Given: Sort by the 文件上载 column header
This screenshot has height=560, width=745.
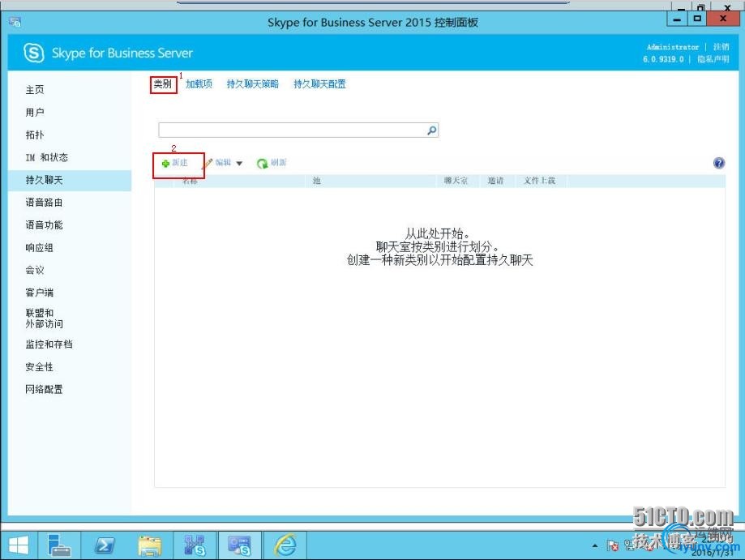Looking at the screenshot, I should (x=539, y=181).
